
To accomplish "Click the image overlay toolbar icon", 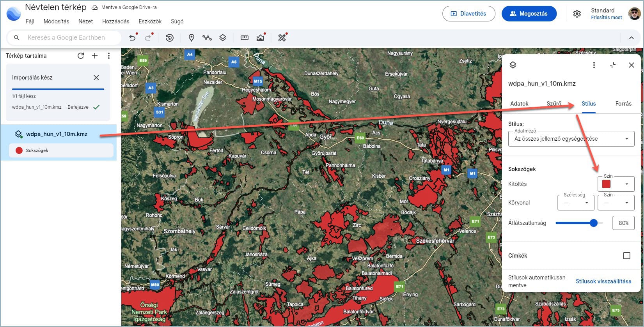I will pos(260,38).
